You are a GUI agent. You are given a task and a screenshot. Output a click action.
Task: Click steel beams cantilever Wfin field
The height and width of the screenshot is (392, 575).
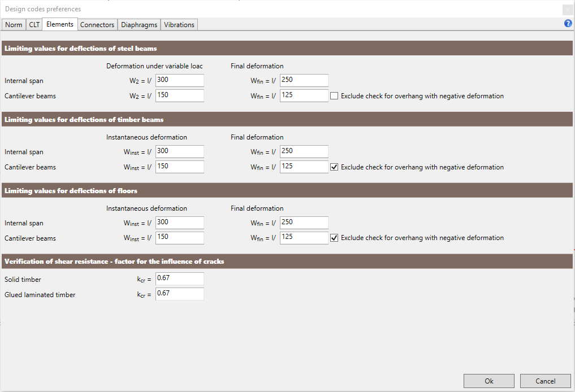point(304,95)
